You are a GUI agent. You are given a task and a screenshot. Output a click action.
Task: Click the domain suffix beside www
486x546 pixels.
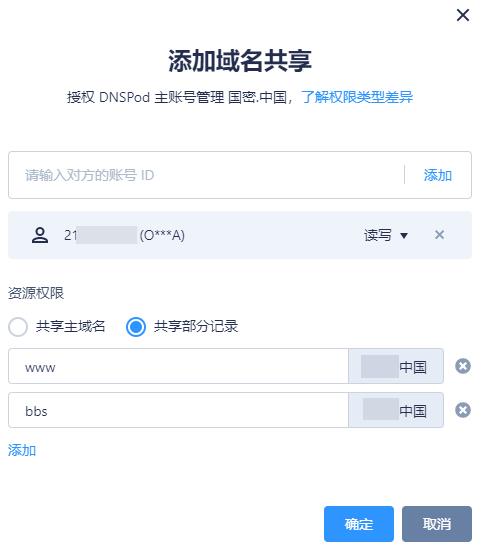click(396, 366)
